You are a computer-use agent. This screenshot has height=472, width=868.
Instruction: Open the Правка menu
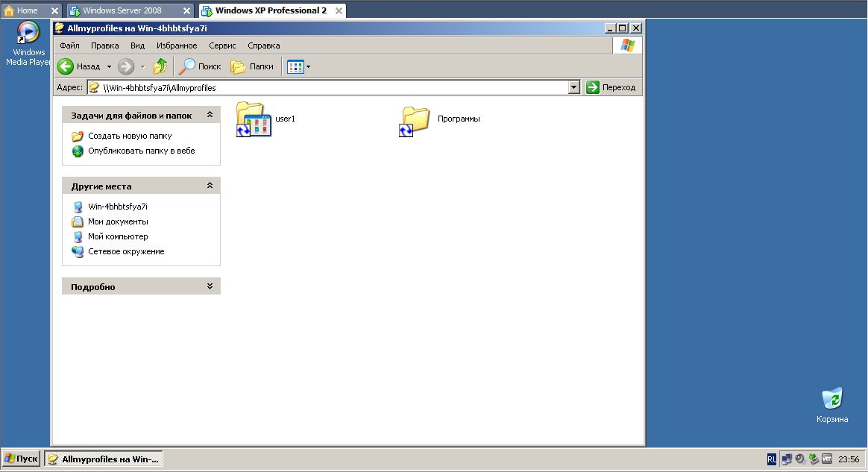(x=104, y=45)
